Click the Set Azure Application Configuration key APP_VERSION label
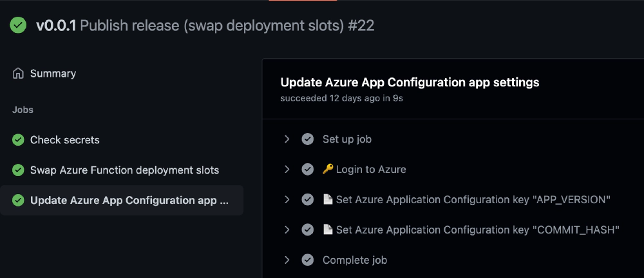 (473, 199)
